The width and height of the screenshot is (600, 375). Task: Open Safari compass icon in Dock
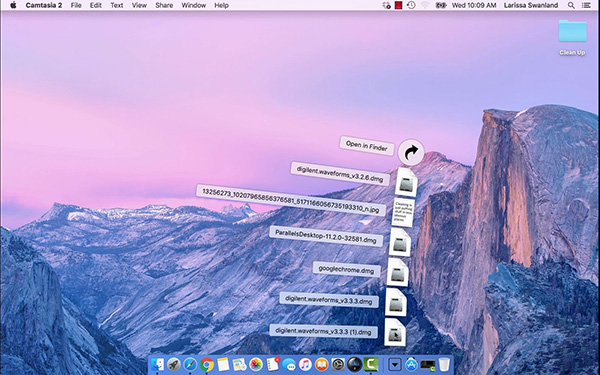[x=190, y=364]
